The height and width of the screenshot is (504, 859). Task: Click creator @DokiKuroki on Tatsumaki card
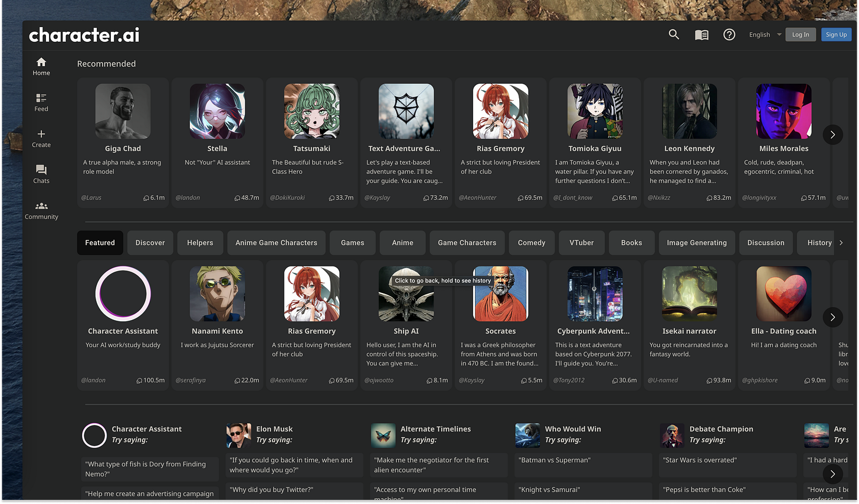[x=287, y=198]
